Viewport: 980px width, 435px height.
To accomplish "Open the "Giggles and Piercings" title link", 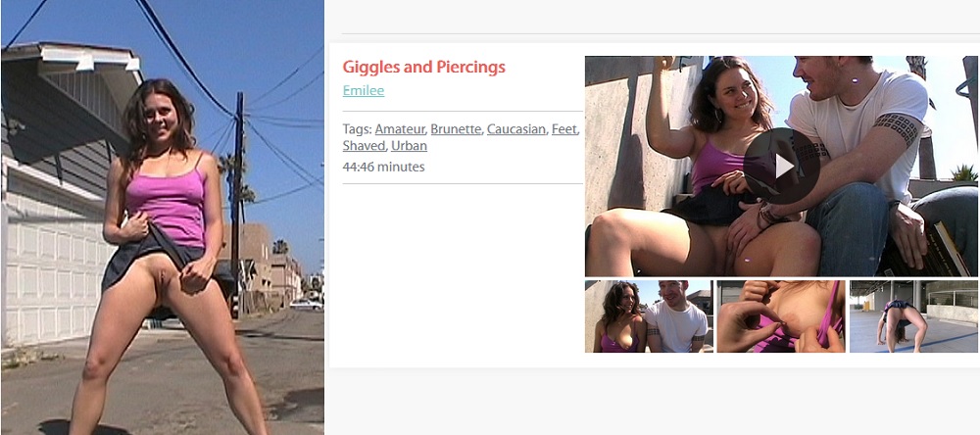I will [423, 67].
